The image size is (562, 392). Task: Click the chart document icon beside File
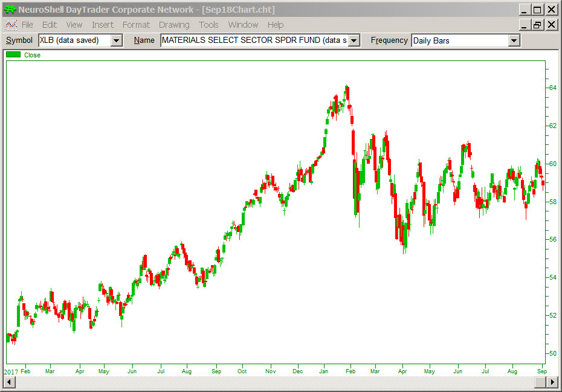coord(11,25)
